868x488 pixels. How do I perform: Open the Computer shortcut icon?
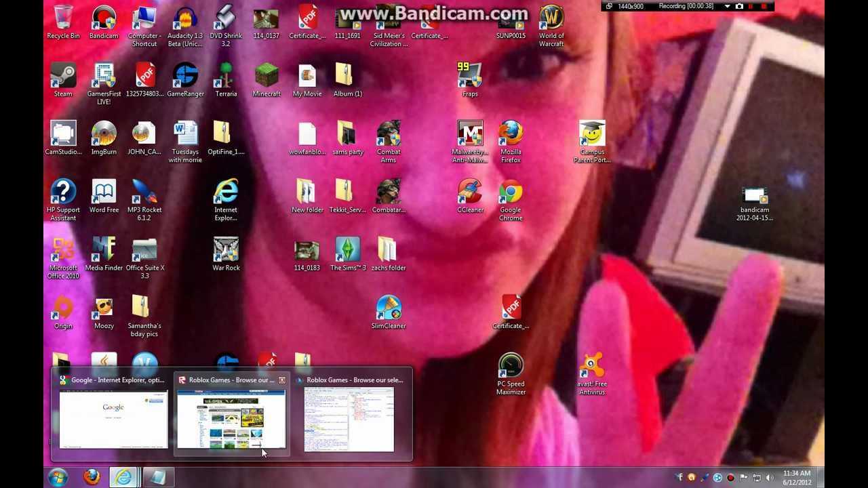point(144,26)
